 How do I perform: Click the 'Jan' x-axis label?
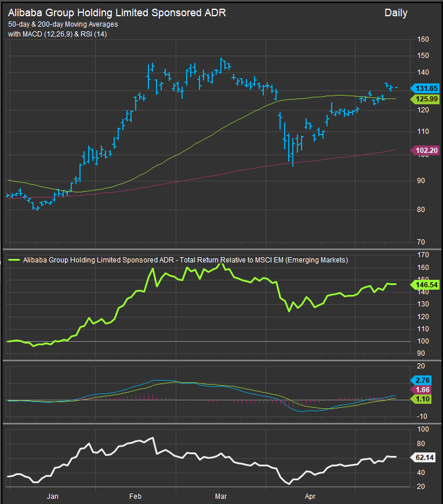click(x=52, y=496)
